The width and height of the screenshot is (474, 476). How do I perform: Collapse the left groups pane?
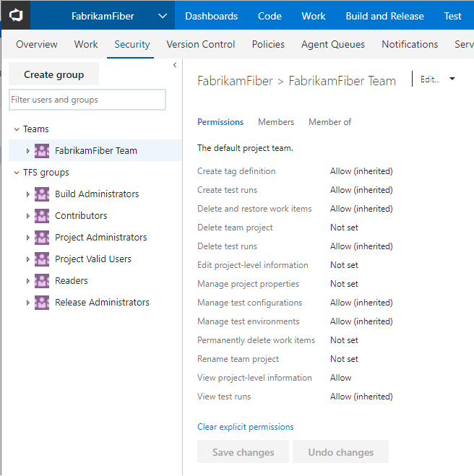click(175, 65)
